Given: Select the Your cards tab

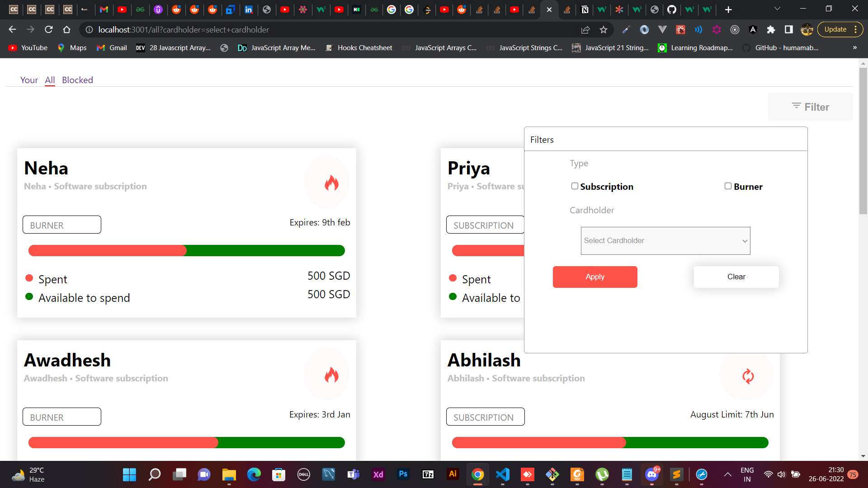Looking at the screenshot, I should [29, 80].
